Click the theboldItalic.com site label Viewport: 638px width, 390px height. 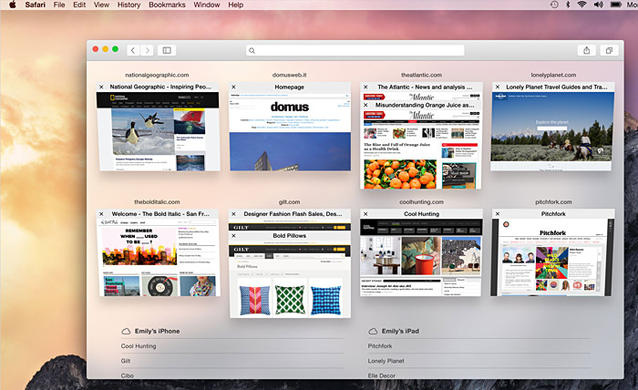coord(157,202)
